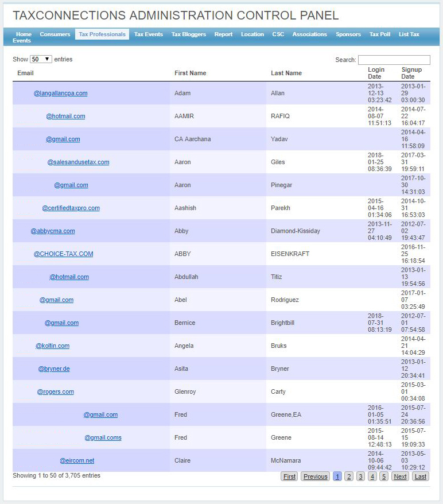The height and width of the screenshot is (504, 443).
Task: Open the Location menu item
Action: [252, 34]
